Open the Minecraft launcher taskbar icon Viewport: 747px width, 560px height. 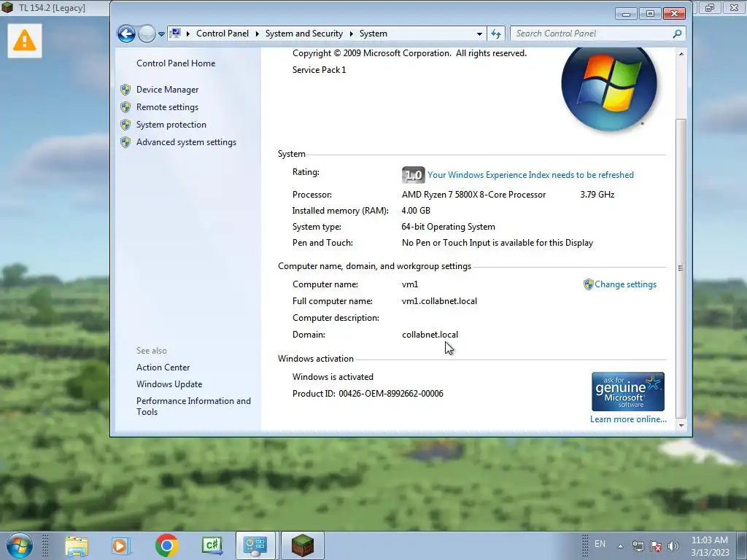303,545
